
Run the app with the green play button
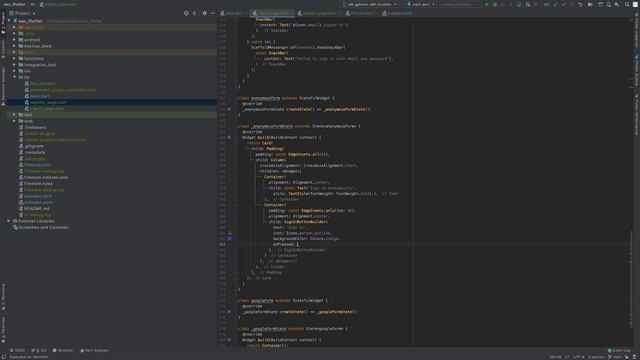coord(487,4)
